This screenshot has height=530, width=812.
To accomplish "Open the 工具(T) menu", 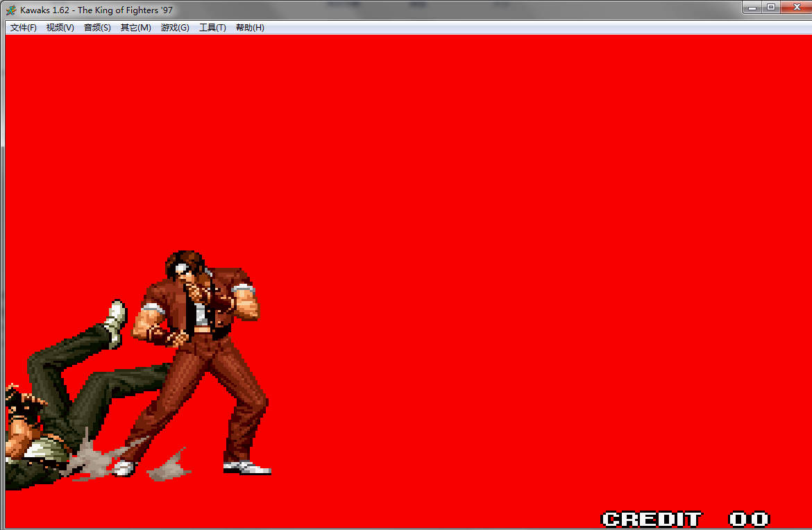I will pos(212,28).
